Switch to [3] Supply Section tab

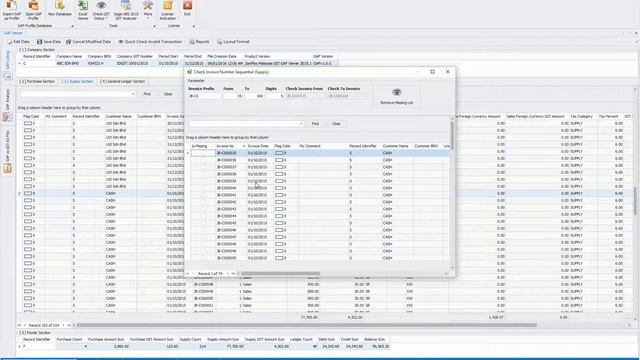(x=78, y=82)
